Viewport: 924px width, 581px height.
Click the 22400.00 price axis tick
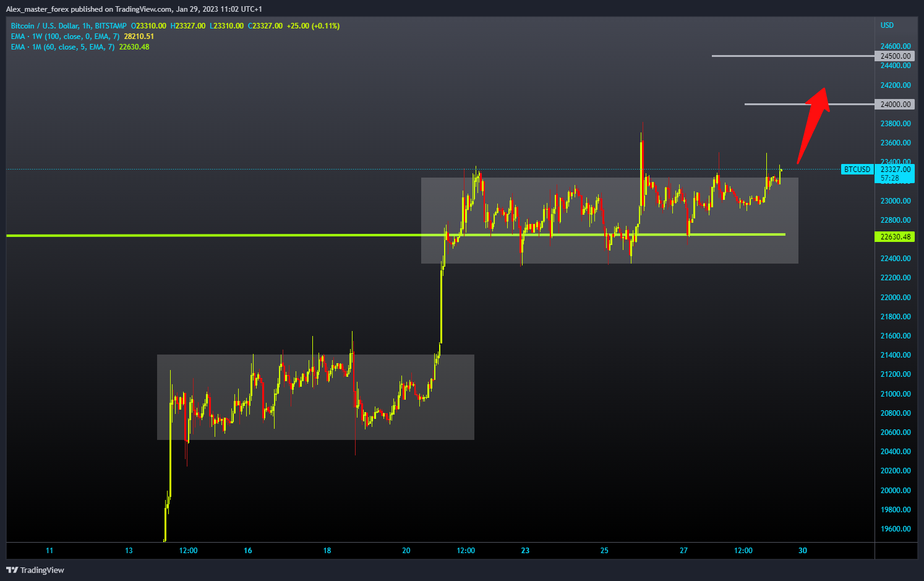pos(895,259)
